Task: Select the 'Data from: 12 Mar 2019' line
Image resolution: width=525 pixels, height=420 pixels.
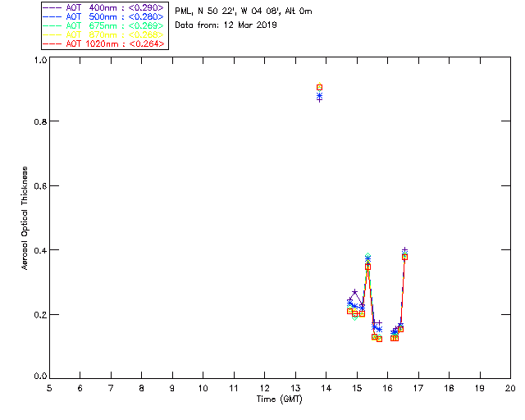Action: point(226,25)
